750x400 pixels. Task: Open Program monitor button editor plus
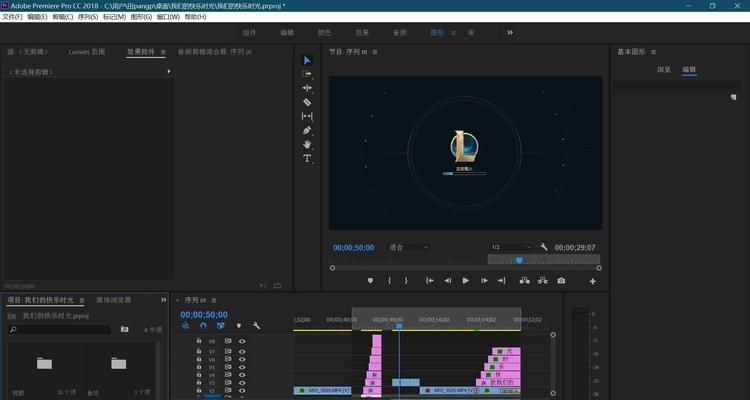point(593,281)
